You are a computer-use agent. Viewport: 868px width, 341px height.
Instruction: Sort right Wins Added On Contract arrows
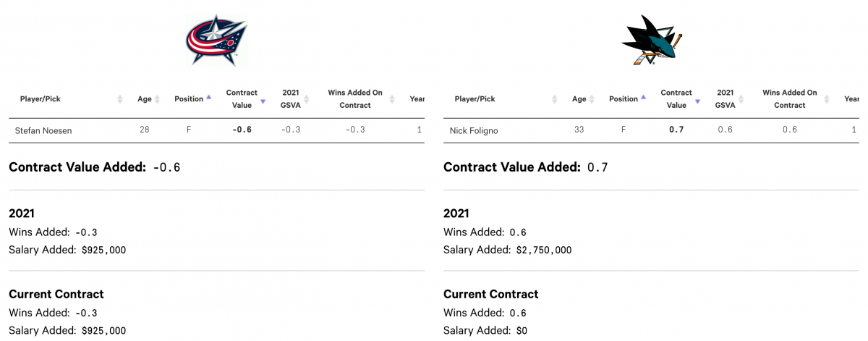pos(827,99)
